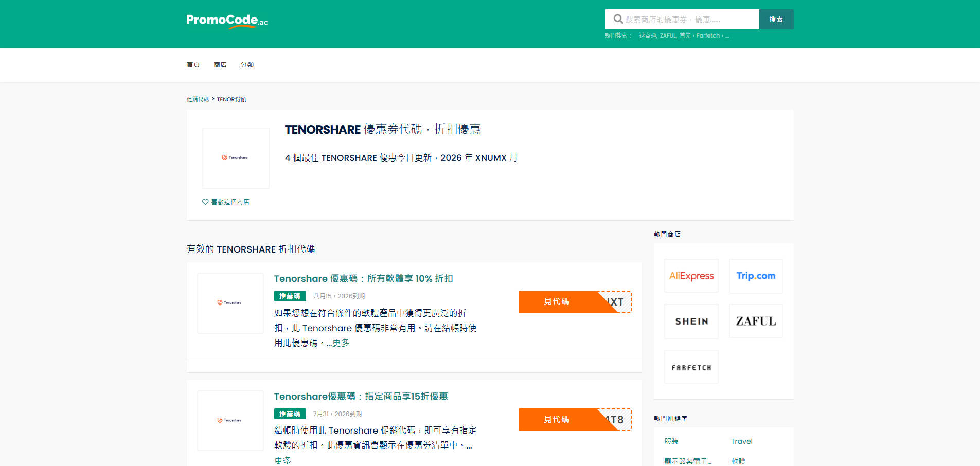Select the ZAFUL store logo
Image resolution: width=980 pixels, height=466 pixels.
pos(755,321)
